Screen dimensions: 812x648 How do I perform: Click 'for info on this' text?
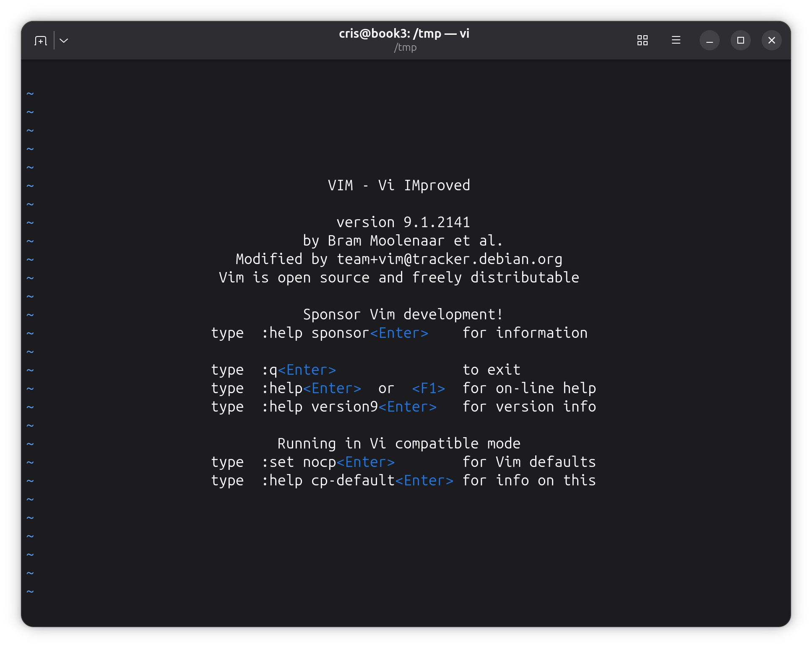(x=529, y=480)
